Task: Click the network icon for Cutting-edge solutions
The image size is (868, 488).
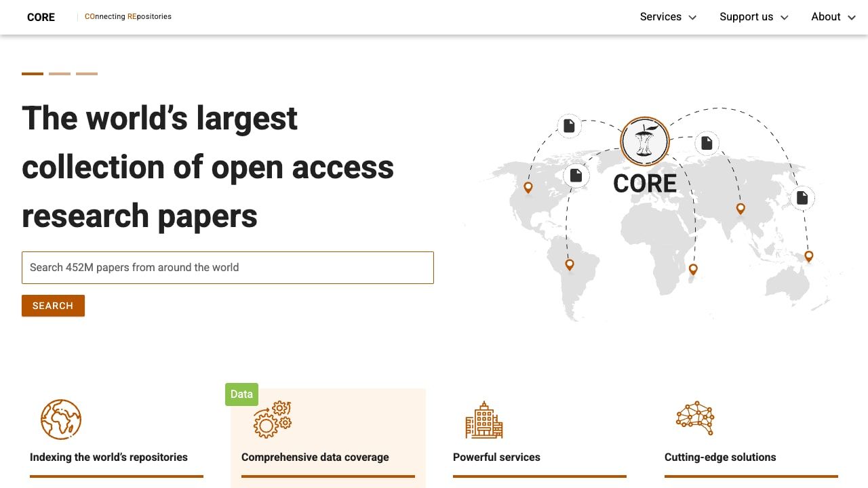Action: point(696,418)
